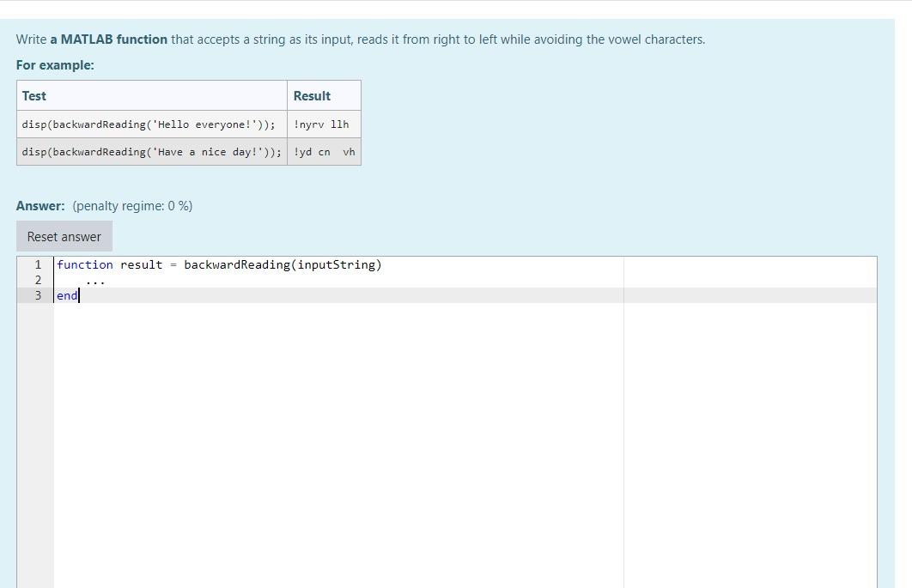Click line number 2 in the editor

(38, 280)
